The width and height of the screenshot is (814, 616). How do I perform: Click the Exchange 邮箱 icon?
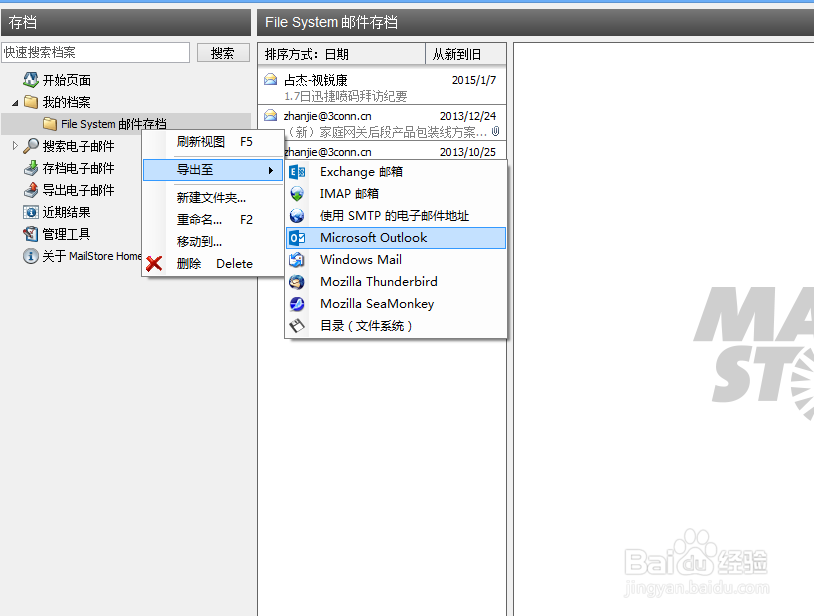pos(297,172)
